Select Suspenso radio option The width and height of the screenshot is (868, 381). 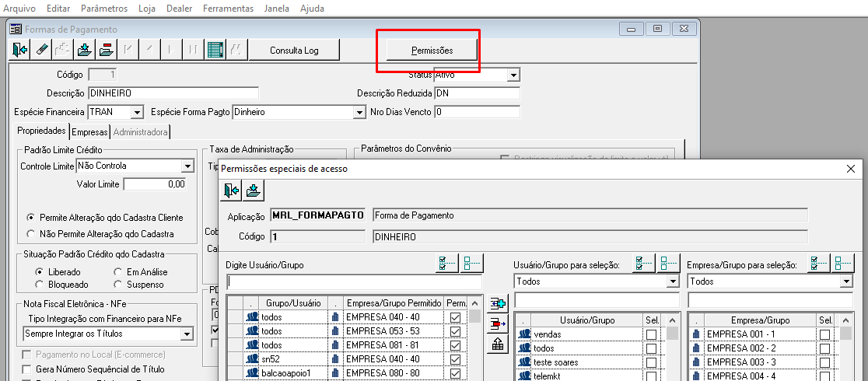(x=117, y=284)
